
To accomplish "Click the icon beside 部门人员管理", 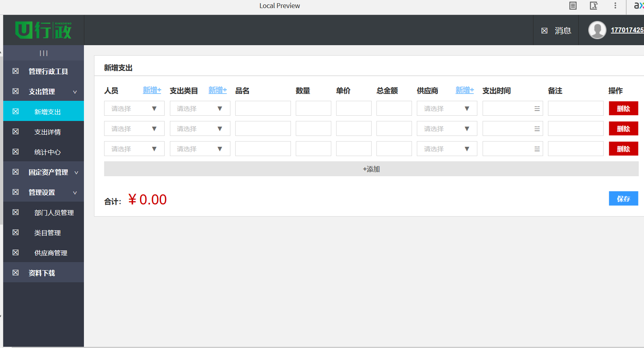I will point(16,212).
